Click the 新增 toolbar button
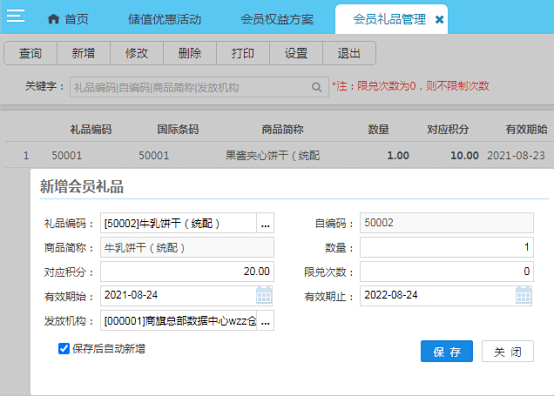The image size is (554, 397). click(83, 53)
